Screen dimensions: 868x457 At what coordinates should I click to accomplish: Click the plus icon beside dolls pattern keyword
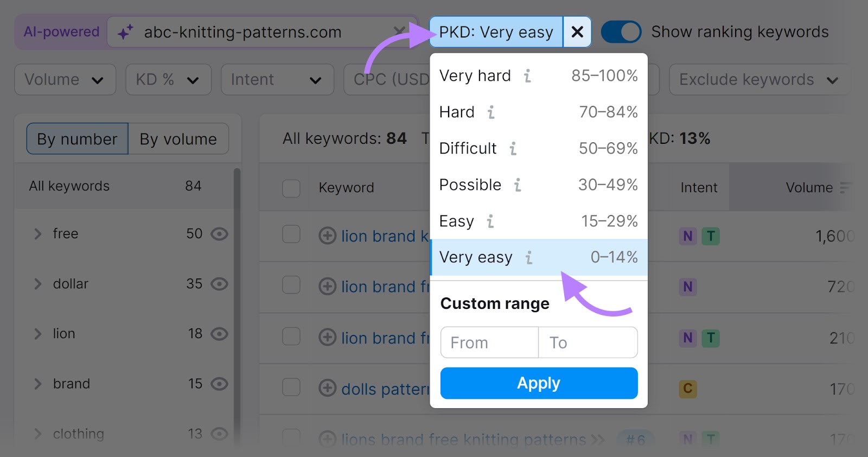pos(328,389)
